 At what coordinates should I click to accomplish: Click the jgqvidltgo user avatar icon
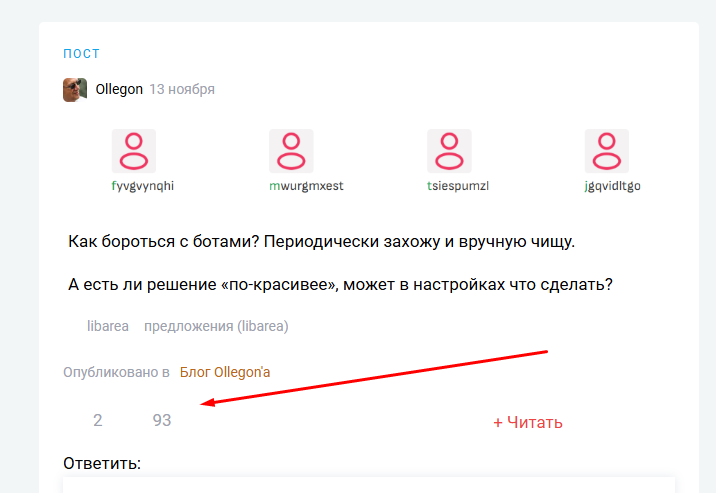tap(606, 151)
